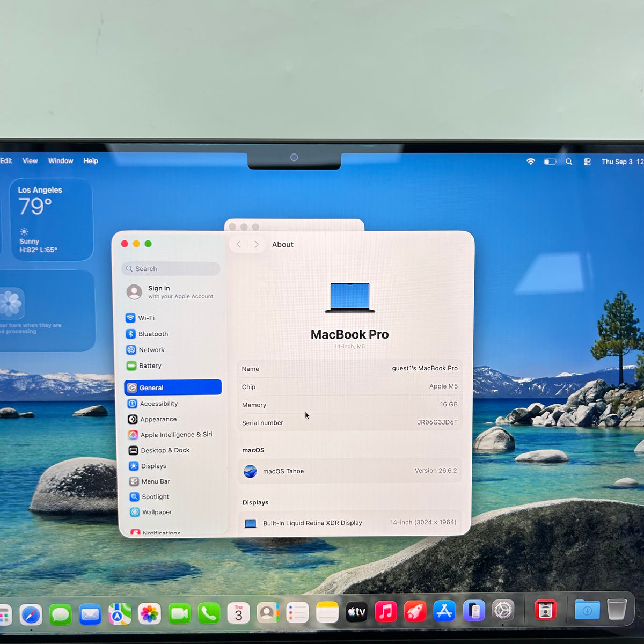Click the Wi-Fi status icon in menu bar
The image size is (644, 644).
[x=531, y=162]
